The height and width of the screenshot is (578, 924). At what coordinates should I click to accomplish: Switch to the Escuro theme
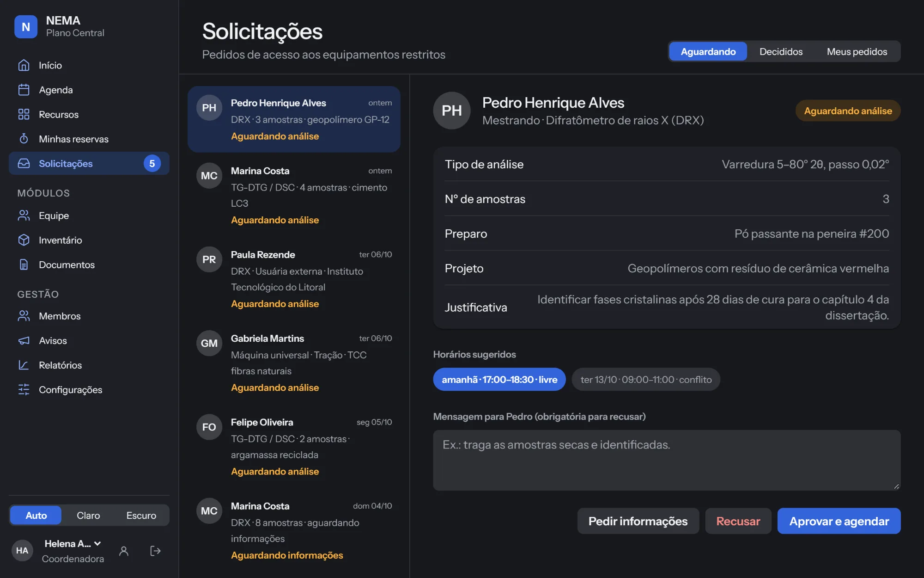coord(141,515)
